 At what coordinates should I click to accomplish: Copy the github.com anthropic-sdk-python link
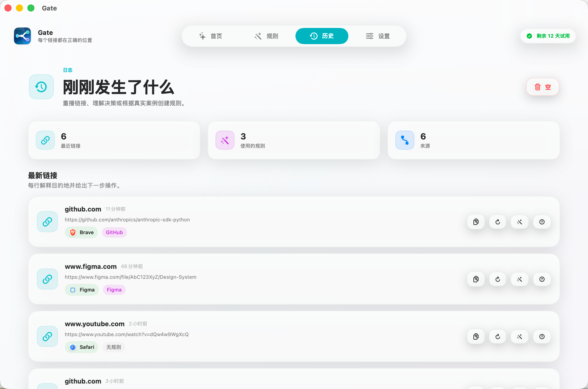476,222
